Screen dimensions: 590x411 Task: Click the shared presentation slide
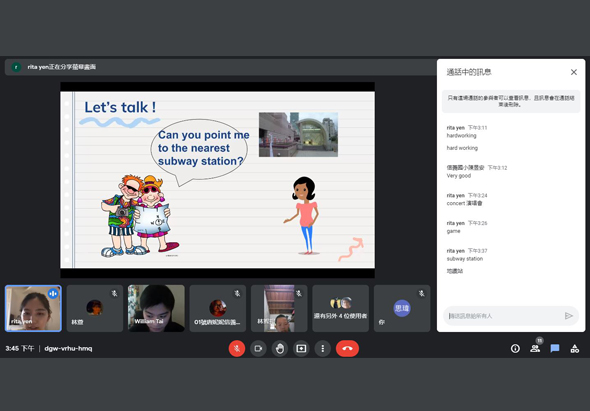click(217, 180)
